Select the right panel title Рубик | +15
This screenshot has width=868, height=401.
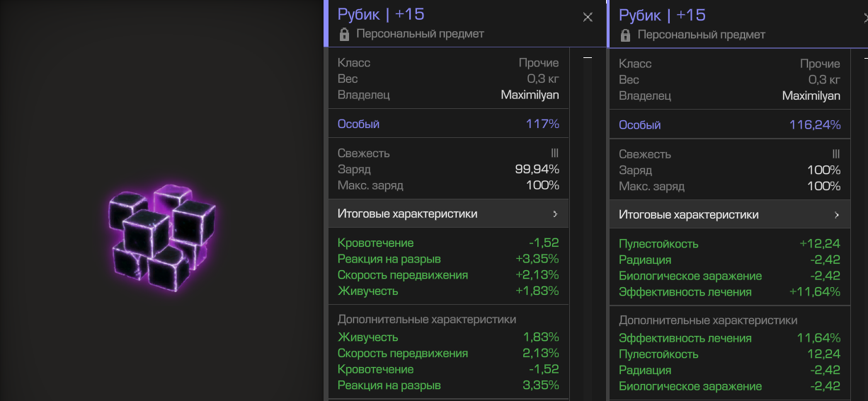click(x=662, y=15)
